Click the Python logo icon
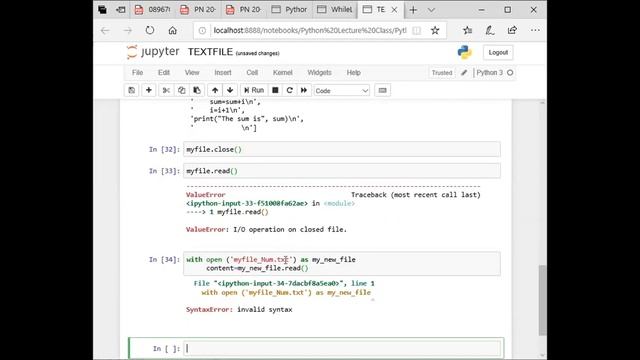 tap(464, 52)
